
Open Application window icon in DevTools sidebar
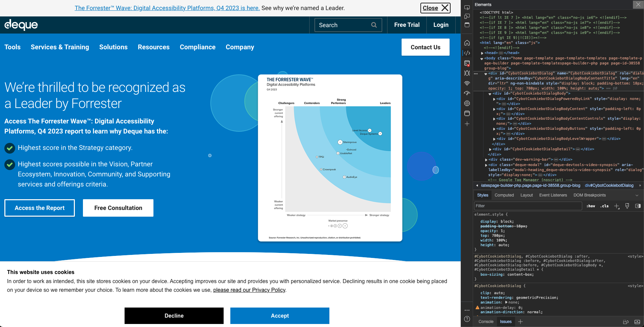(467, 113)
